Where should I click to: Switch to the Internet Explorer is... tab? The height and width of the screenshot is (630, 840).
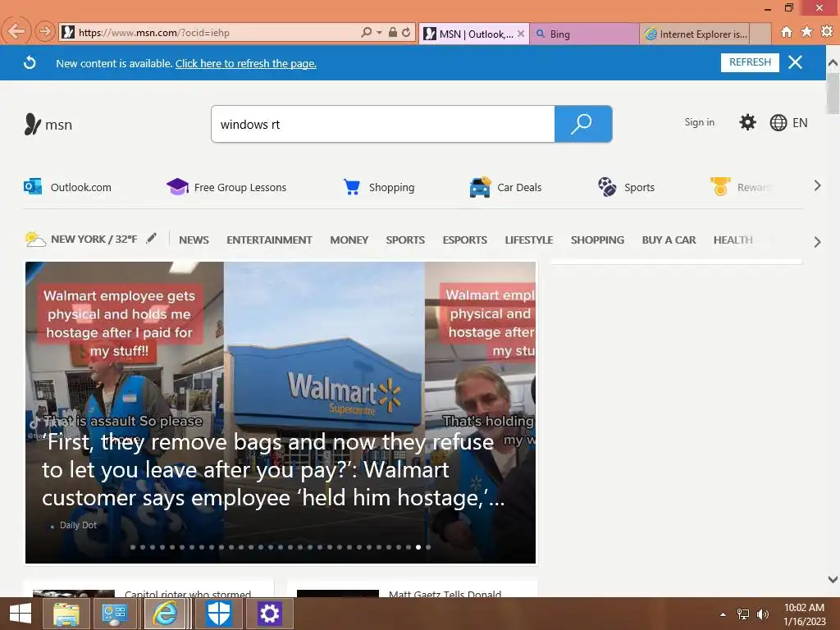pos(694,34)
